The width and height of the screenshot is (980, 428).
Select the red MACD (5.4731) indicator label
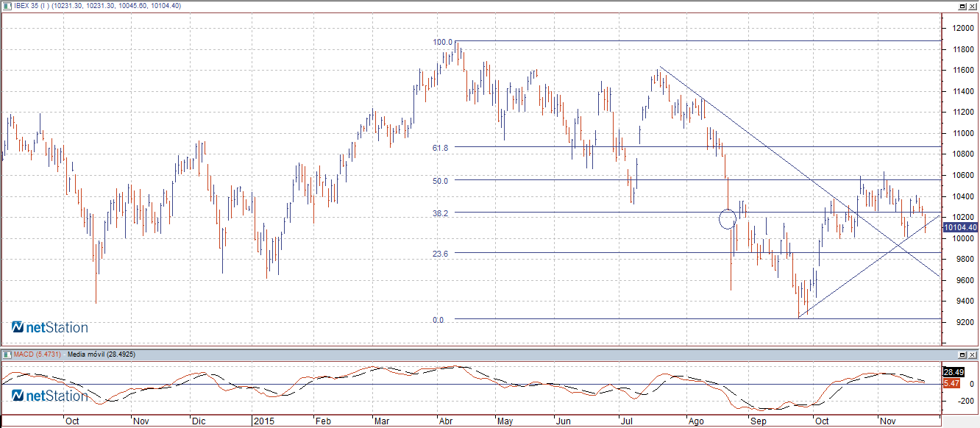tap(38, 354)
